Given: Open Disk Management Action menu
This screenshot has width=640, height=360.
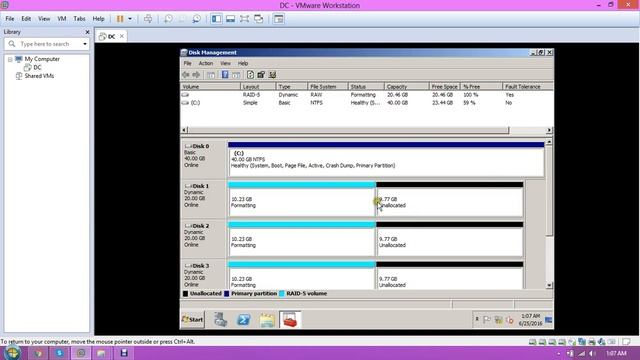Looking at the screenshot, I should 206,63.
